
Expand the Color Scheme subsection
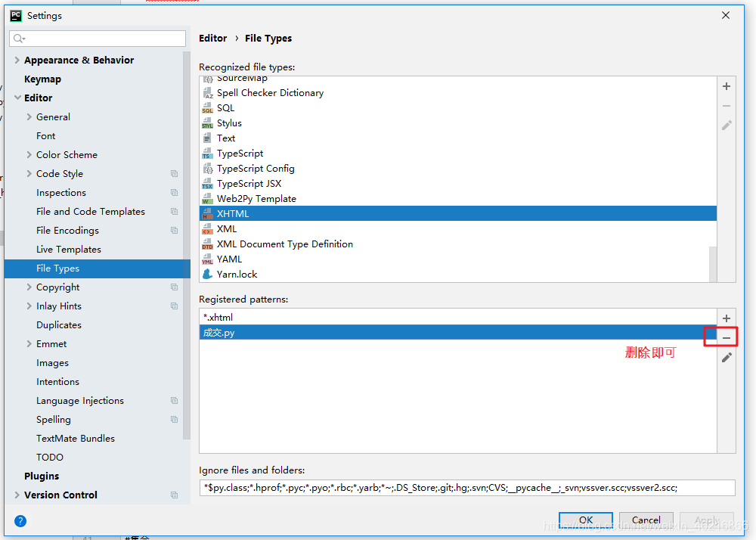pos(29,155)
